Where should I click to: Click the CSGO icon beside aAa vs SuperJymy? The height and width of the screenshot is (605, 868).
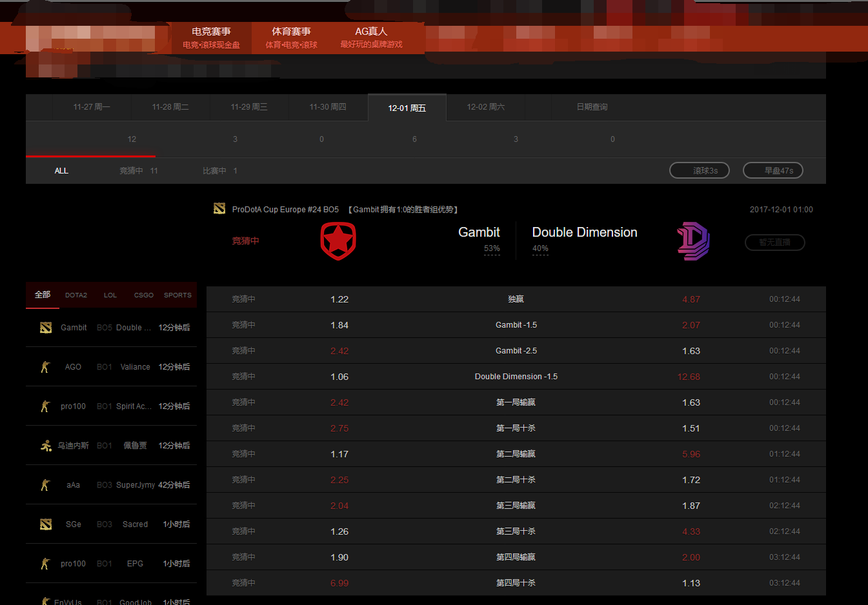45,485
